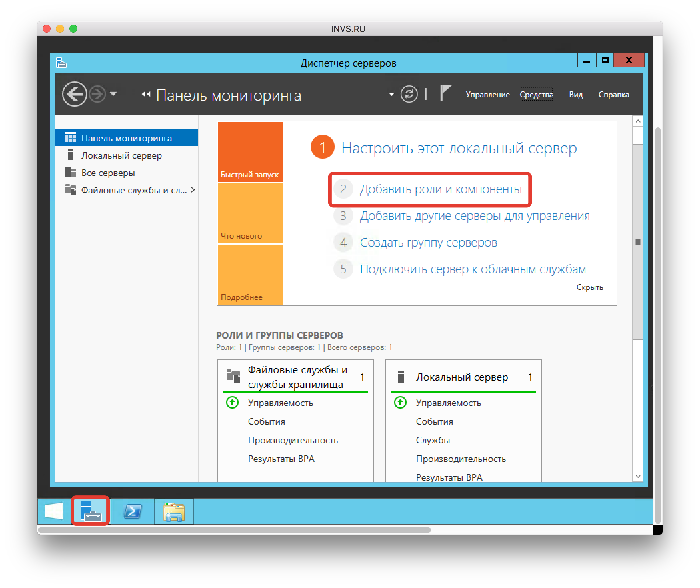This screenshot has width=700, height=588.
Task: Click the INVS.RU horizontal scrollbar
Action: click(235, 530)
